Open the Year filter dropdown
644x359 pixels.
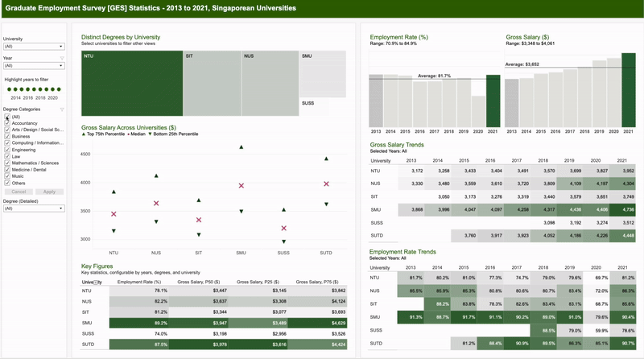(34, 66)
